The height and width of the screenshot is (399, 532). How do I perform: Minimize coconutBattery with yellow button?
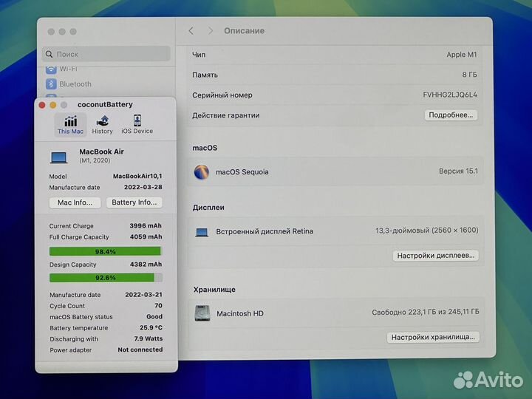[x=53, y=105]
